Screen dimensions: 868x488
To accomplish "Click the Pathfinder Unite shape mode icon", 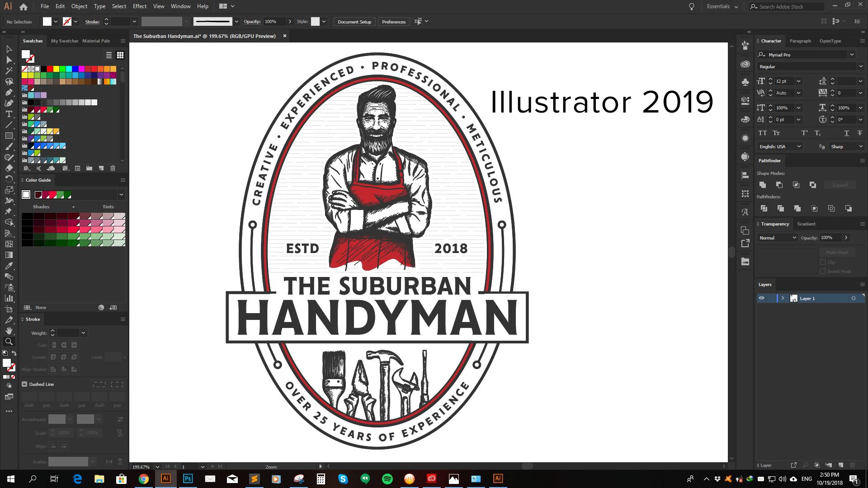I will click(763, 185).
